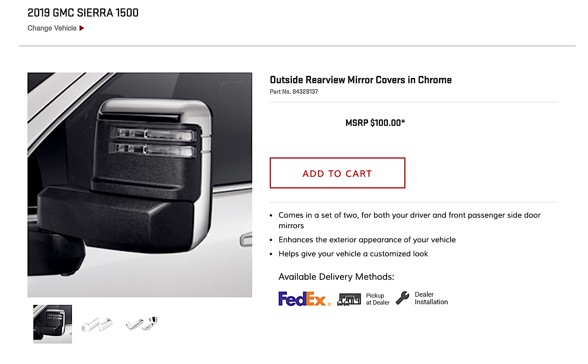This screenshot has width=588, height=364.
Task: Click the 2019 GMC Sierra 1500 heading
Action: pyautogui.click(x=83, y=13)
